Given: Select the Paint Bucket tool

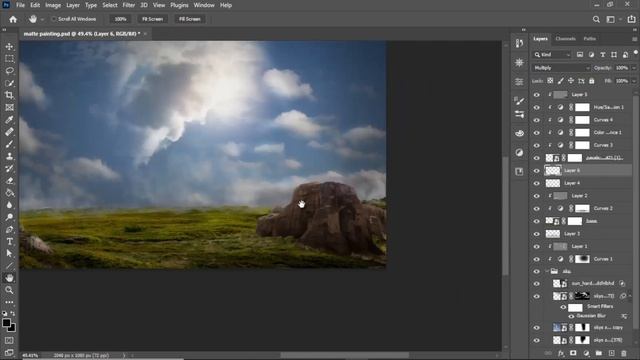Looking at the screenshot, I should point(9,193).
